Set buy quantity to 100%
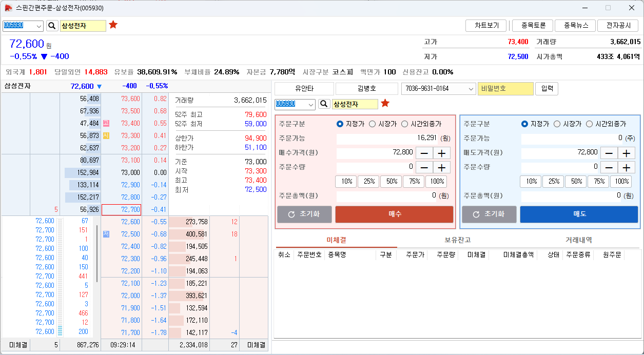The height and width of the screenshot is (355, 644). [x=436, y=182]
